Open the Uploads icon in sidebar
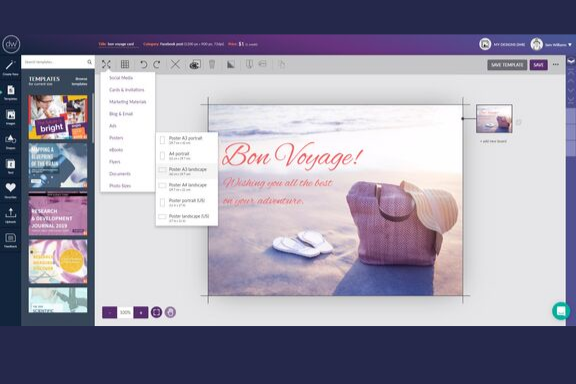Image resolution: width=576 pixels, height=384 pixels. [x=11, y=215]
